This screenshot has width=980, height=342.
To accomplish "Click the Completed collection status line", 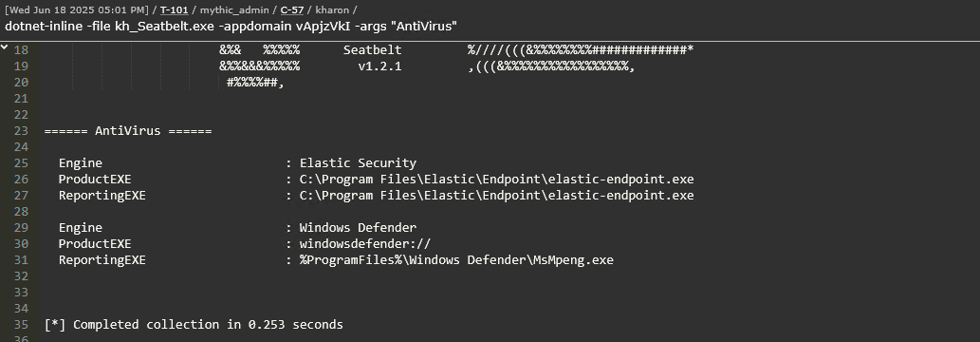I will pos(194,325).
